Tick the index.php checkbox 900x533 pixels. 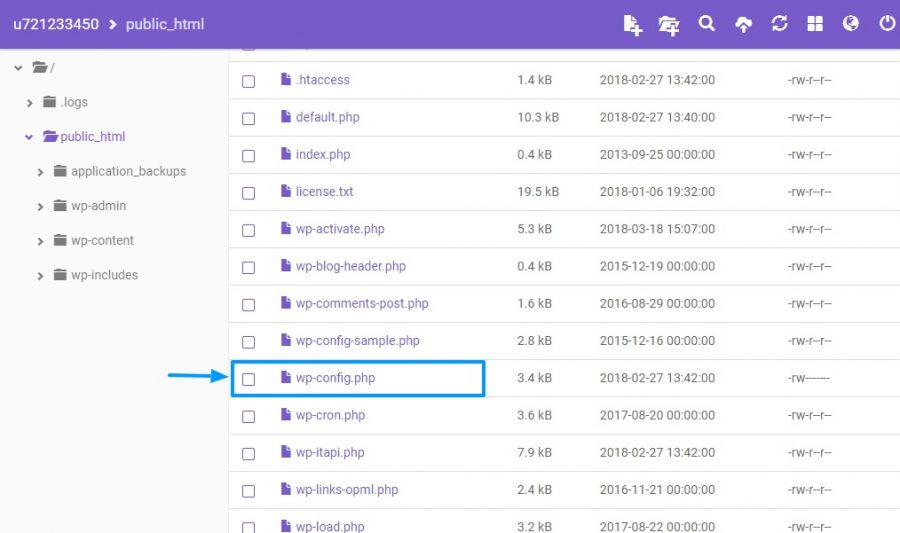point(249,156)
